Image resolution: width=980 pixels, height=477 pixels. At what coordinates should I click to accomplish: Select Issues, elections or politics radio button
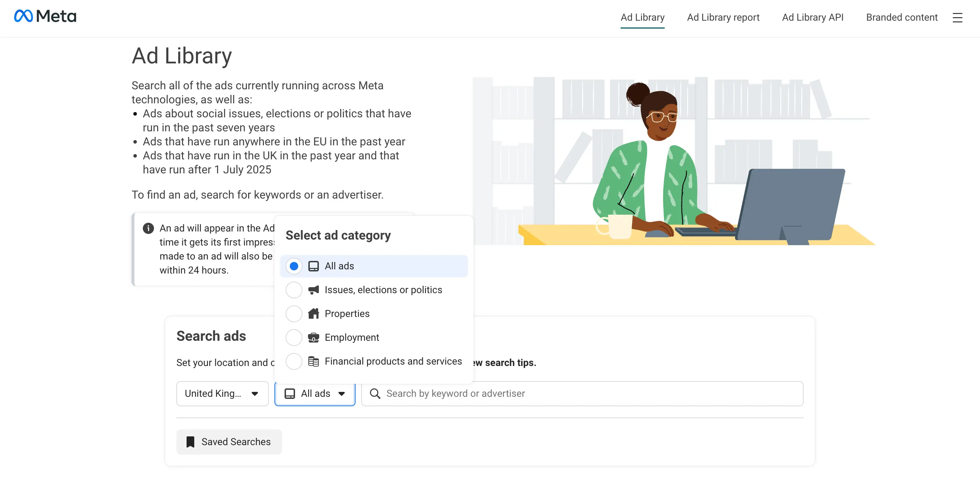click(x=294, y=290)
